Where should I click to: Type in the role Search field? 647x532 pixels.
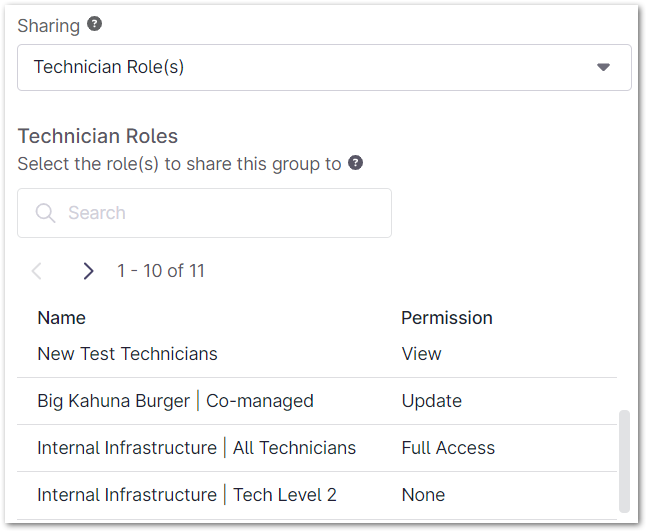tap(220, 213)
